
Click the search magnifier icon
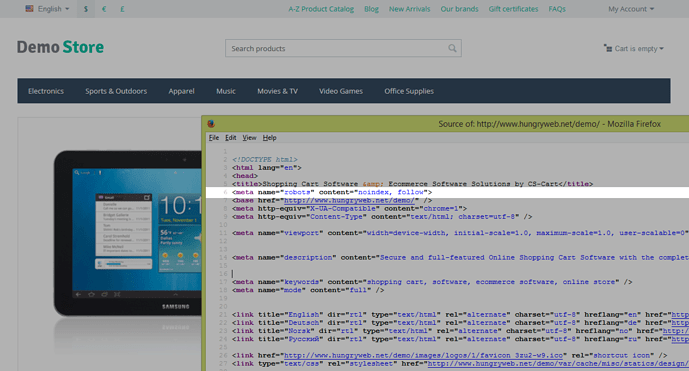(452, 48)
